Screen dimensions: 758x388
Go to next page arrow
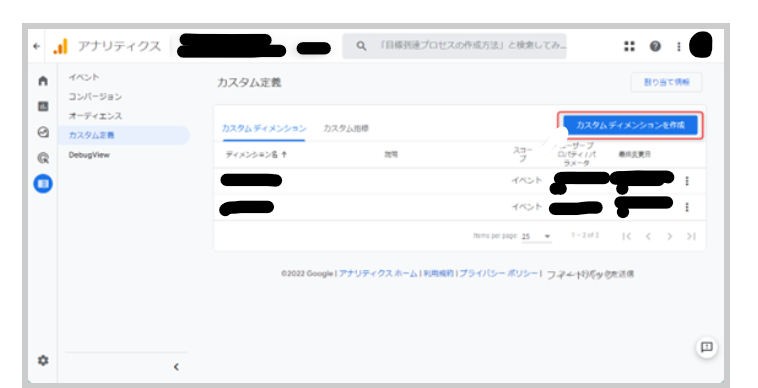point(670,236)
